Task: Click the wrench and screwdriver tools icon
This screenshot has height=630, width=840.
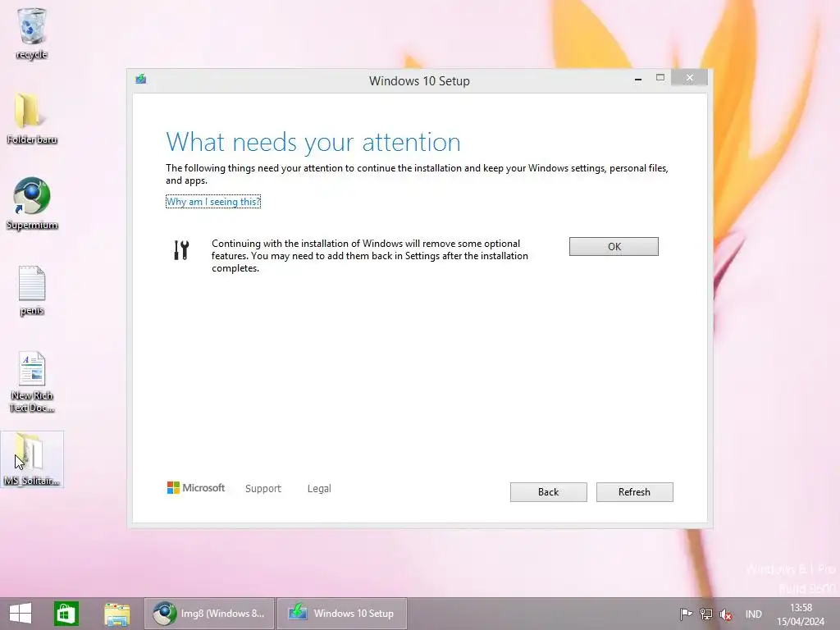Action: tap(181, 249)
